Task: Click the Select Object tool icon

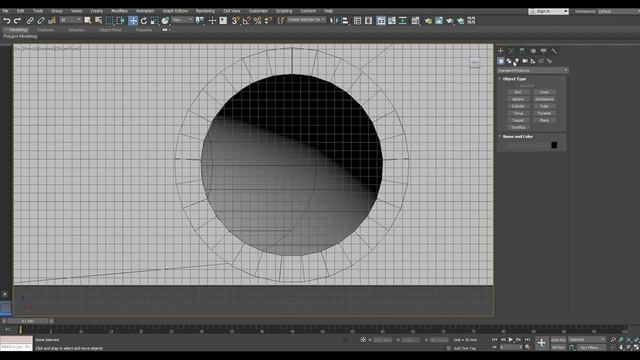Action: [x=87, y=20]
